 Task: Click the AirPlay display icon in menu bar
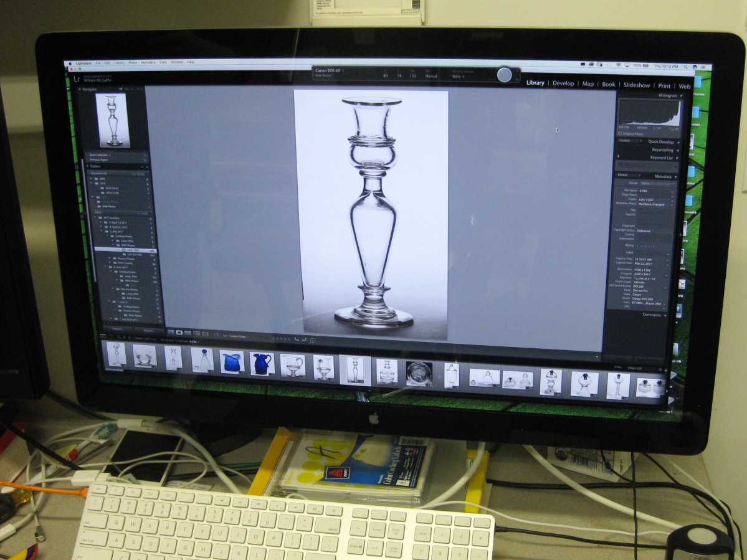coord(627,65)
